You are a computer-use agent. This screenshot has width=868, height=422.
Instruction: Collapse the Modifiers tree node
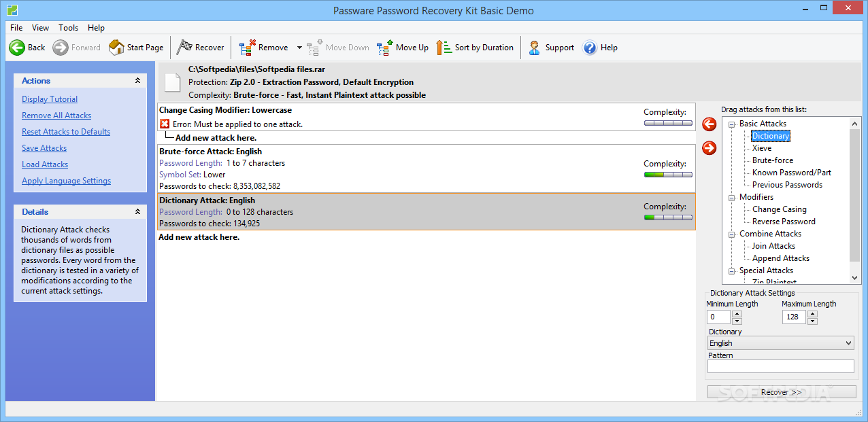coord(732,197)
